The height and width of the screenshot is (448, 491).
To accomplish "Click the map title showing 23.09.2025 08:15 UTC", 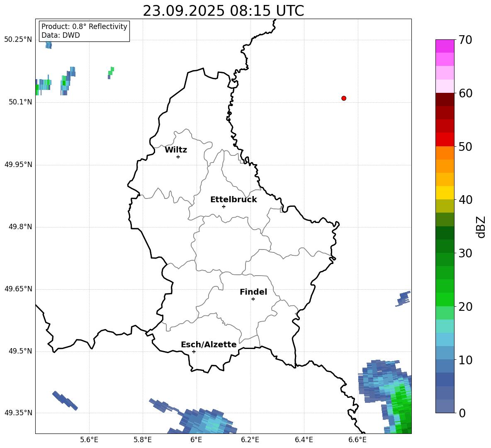I will (223, 11).
